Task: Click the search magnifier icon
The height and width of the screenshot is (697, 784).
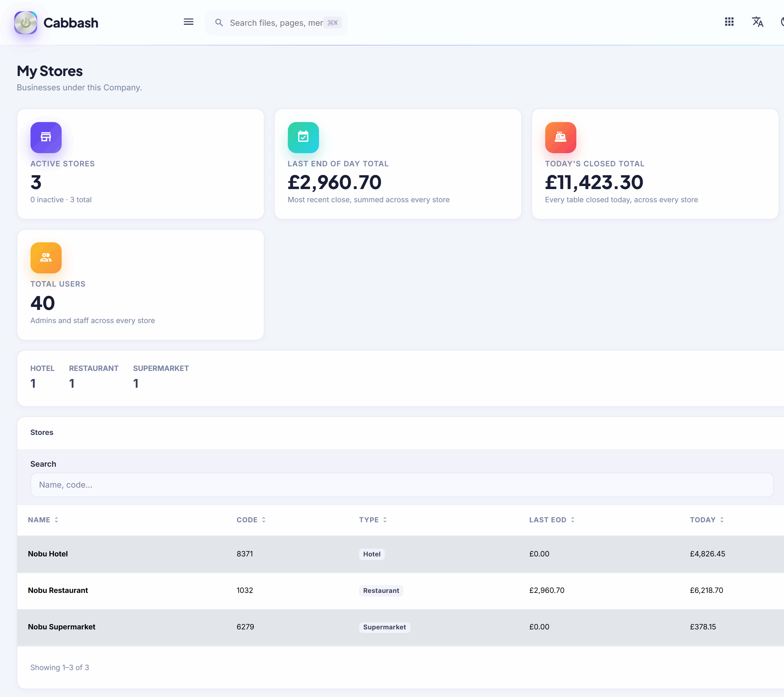Action: tap(219, 23)
